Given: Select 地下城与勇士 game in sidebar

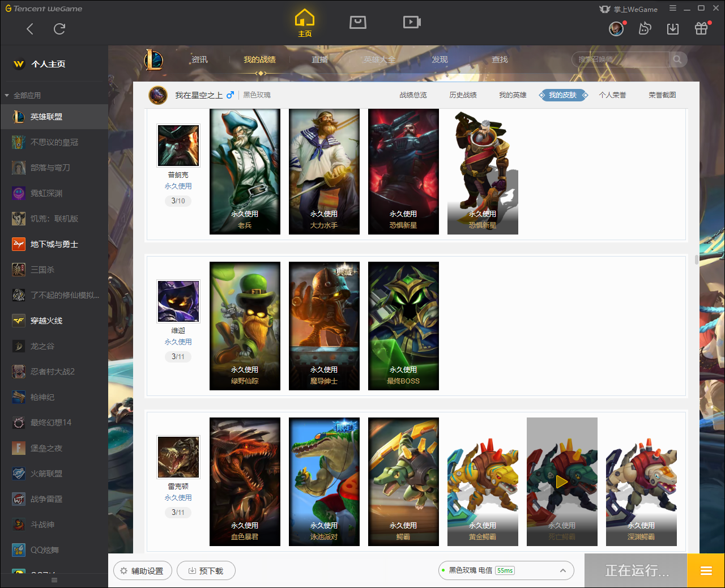Looking at the screenshot, I should (54, 244).
